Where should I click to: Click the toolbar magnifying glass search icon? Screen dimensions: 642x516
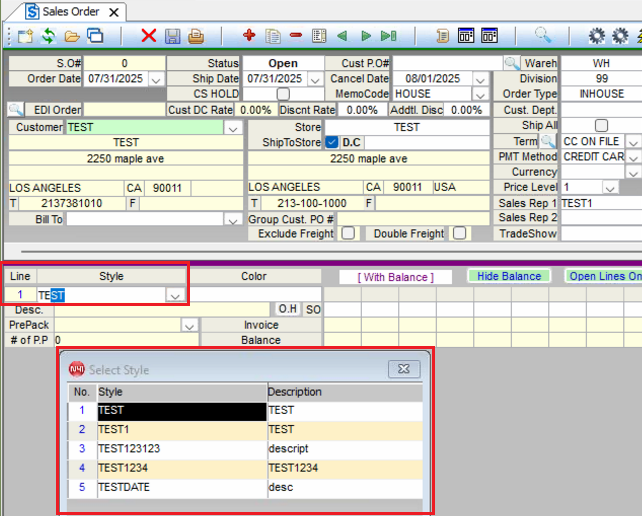(543, 36)
